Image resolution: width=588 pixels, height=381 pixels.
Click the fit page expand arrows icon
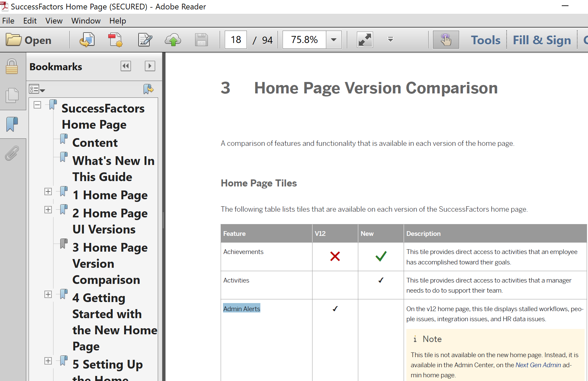tap(365, 40)
